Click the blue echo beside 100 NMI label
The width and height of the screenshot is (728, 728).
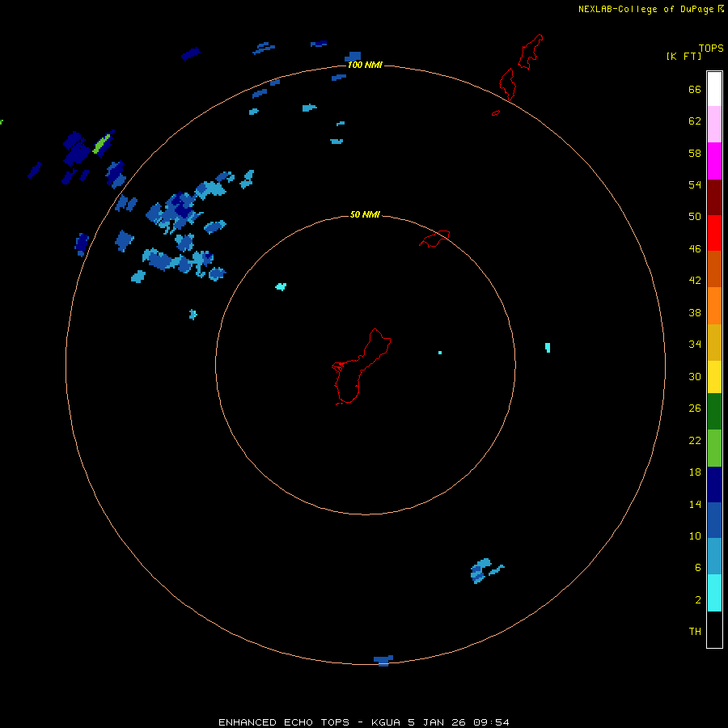click(353, 57)
